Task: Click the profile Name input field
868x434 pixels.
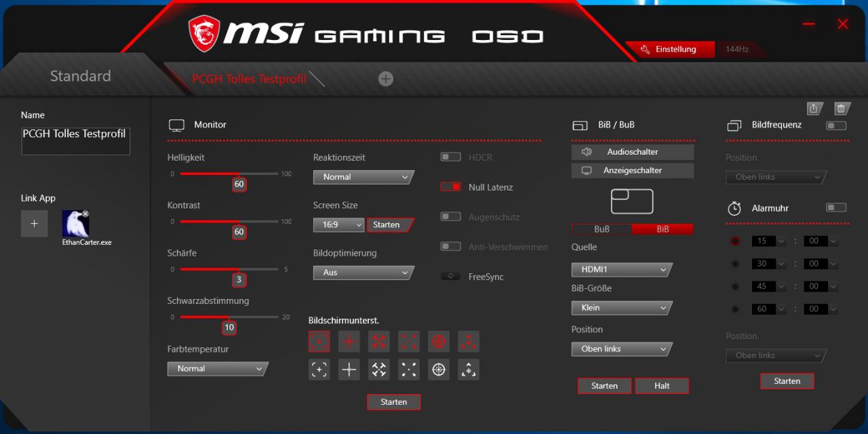Action: coord(76,141)
